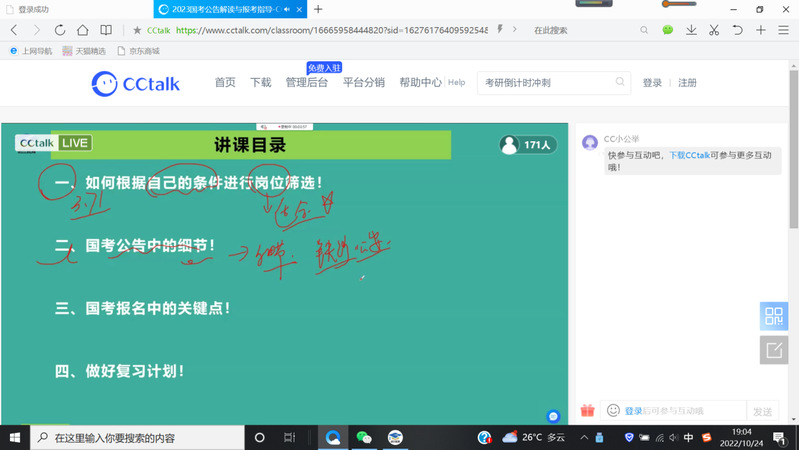Click the 171人 viewer count badge
This screenshot has height=450, width=799.
[x=527, y=145]
